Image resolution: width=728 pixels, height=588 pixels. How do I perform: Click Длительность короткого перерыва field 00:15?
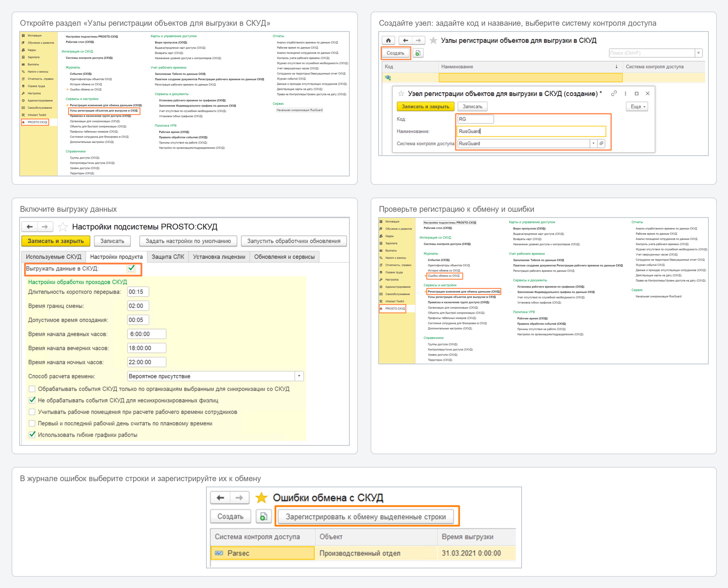(138, 292)
